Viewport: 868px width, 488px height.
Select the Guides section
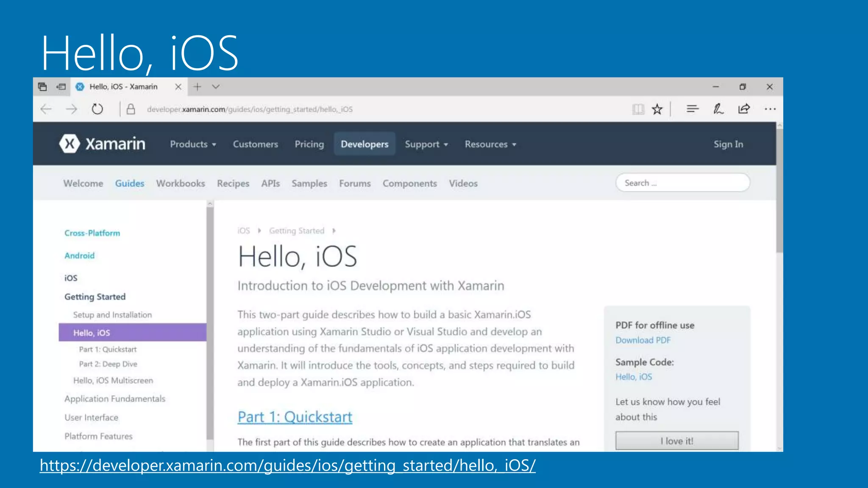pyautogui.click(x=130, y=183)
